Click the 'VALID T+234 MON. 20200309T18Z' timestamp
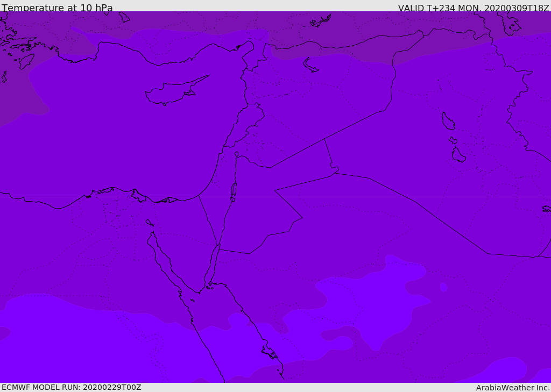551x392 pixels. click(474, 8)
